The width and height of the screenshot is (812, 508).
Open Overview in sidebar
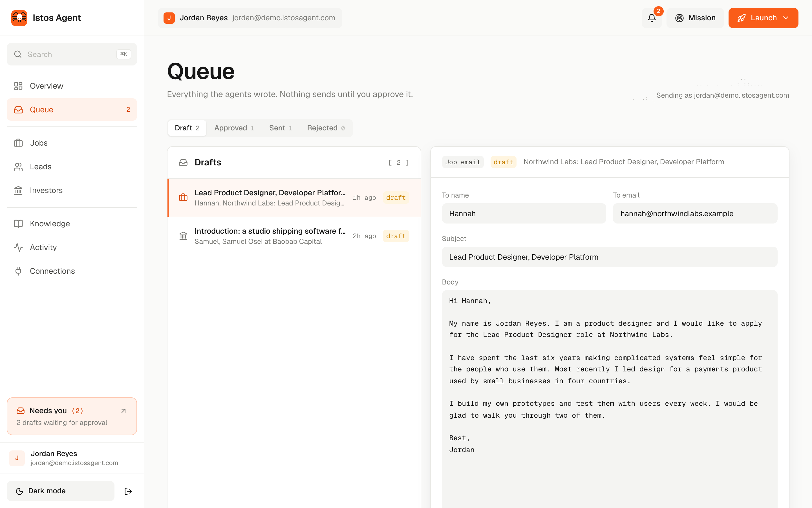click(x=72, y=86)
